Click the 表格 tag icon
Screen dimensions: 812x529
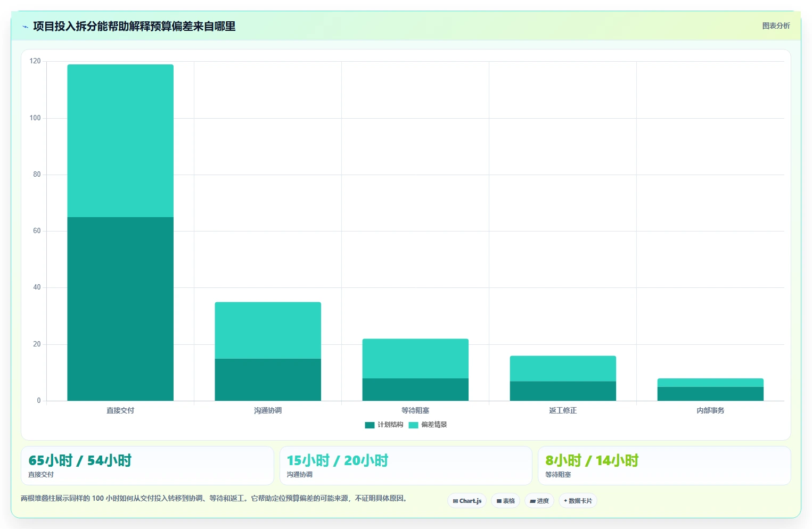pyautogui.click(x=499, y=501)
